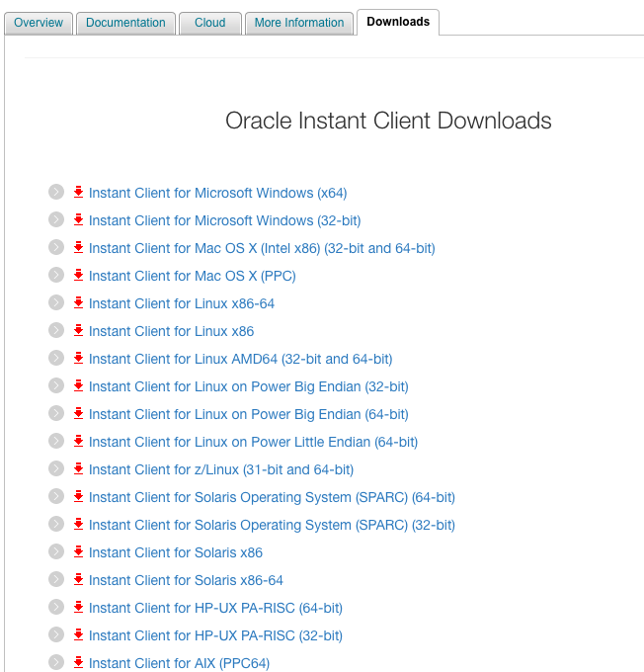Click gray arrow bullet beside Solaris x86-64
The width and height of the screenshot is (644, 672).
point(56,579)
